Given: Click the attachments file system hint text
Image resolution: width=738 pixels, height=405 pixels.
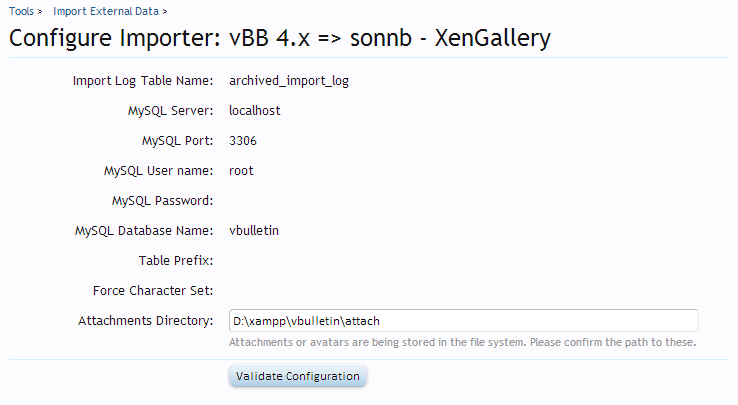Looking at the screenshot, I should click(x=462, y=343).
